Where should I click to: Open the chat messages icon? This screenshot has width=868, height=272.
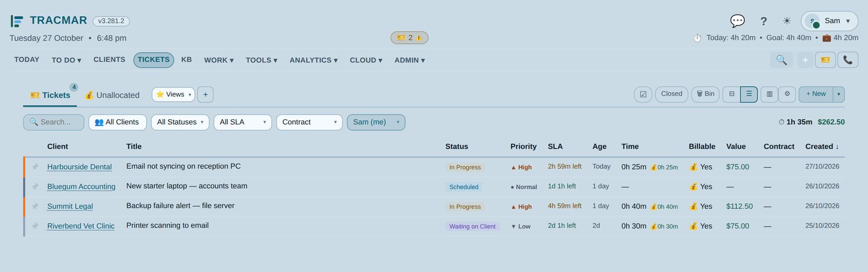click(x=737, y=21)
